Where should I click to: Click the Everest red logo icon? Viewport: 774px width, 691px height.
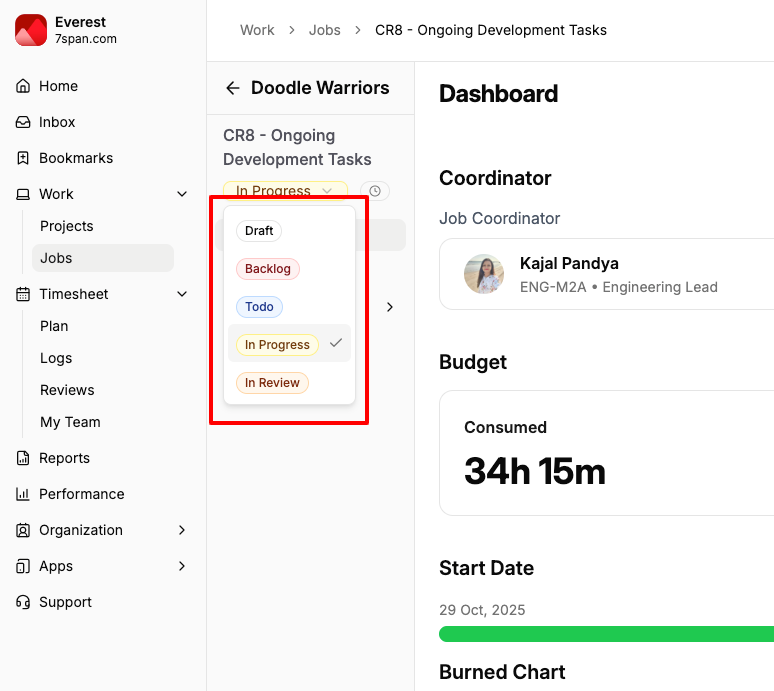click(31, 30)
